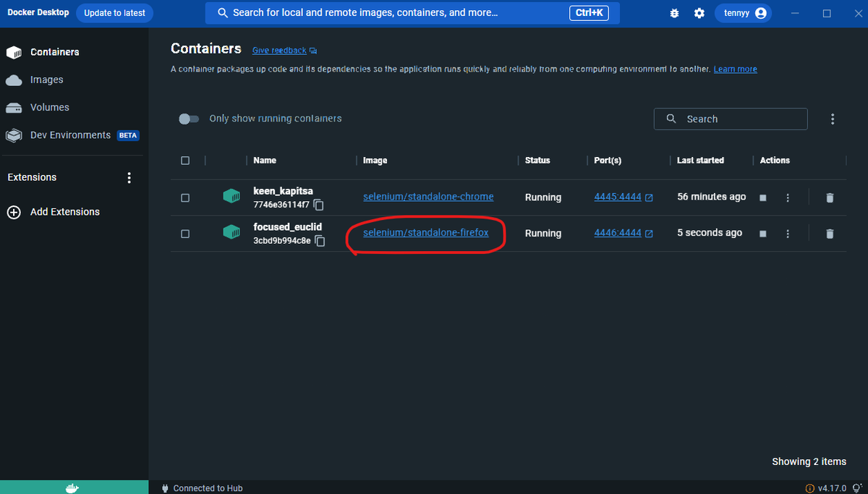Image resolution: width=868 pixels, height=494 pixels.
Task: Delete the keen_kapitsa container
Action: 830,197
